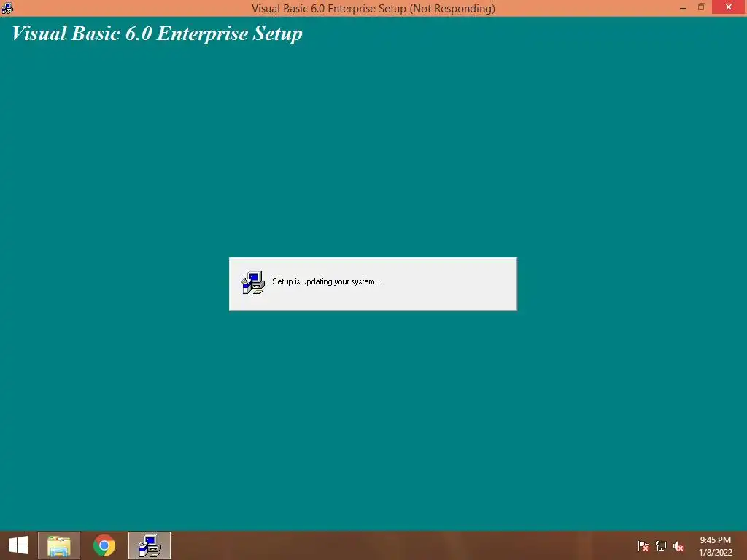Click the setup icon in the title bar
This screenshot has height=560, width=747.
(x=7, y=8)
